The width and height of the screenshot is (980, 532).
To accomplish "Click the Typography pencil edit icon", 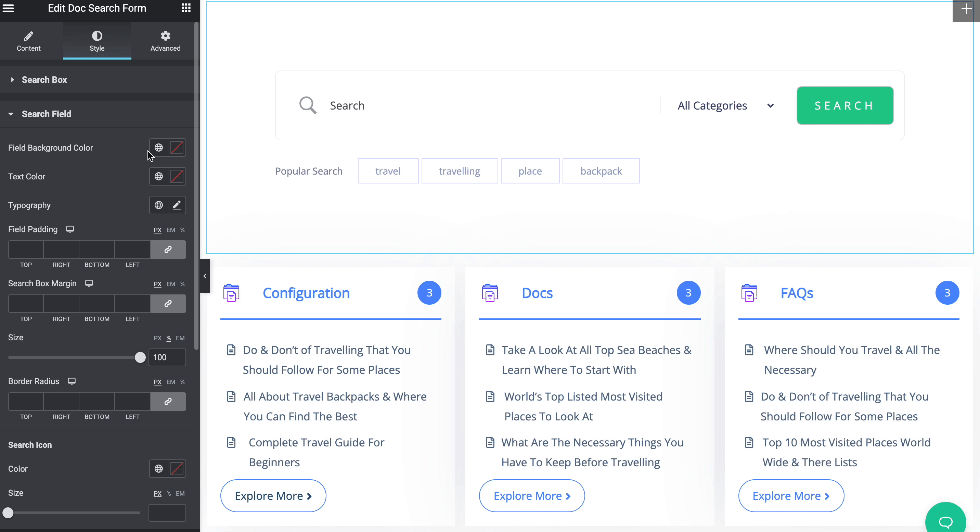I will click(177, 205).
